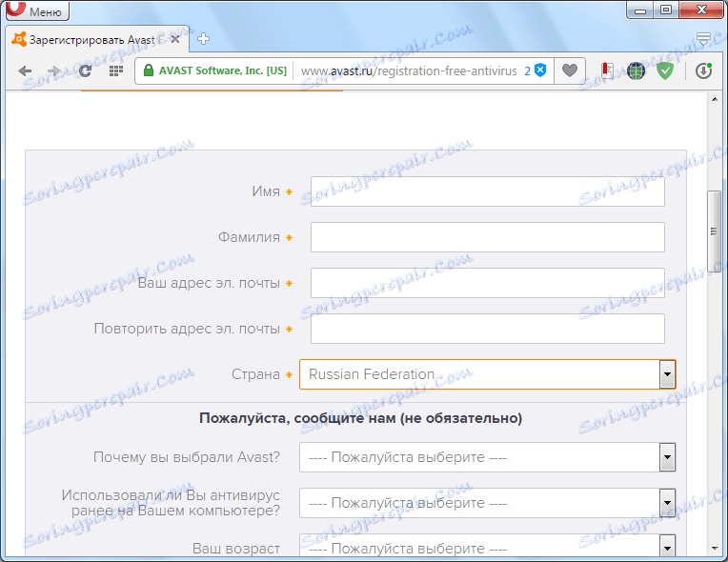The image size is (728, 562).
Task: Click the scroll down arrow of page scrollbar
Action: (x=715, y=549)
